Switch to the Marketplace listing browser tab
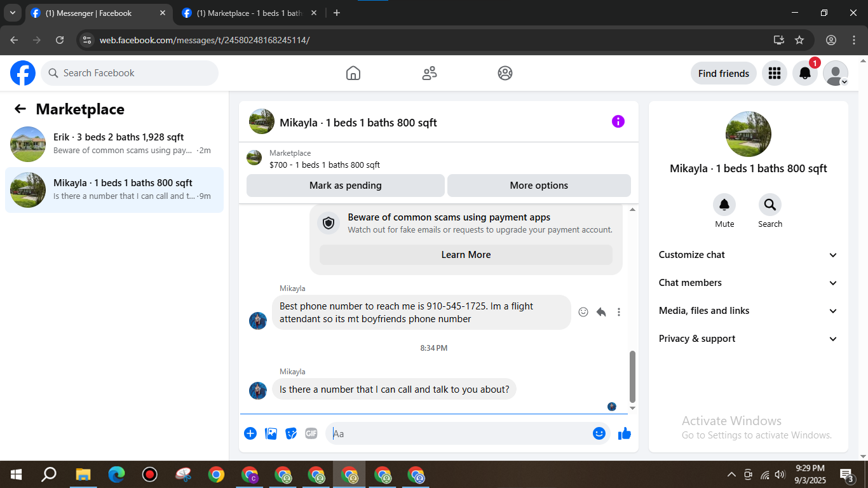The height and width of the screenshot is (488, 868). pyautogui.click(x=250, y=13)
